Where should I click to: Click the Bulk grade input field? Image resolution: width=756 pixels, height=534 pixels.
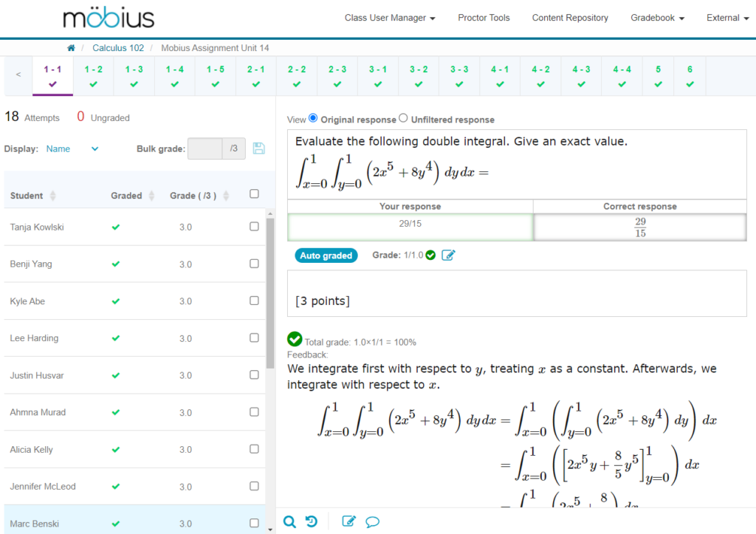(205, 148)
